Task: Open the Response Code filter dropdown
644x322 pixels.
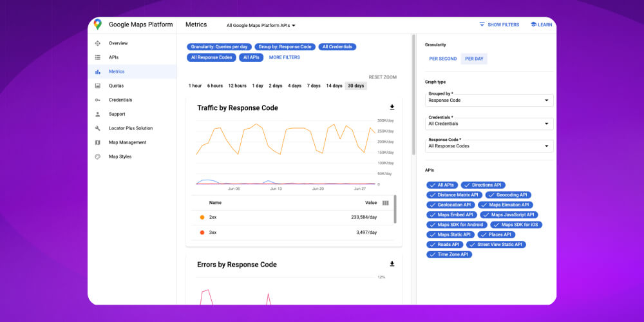Action: (489, 146)
